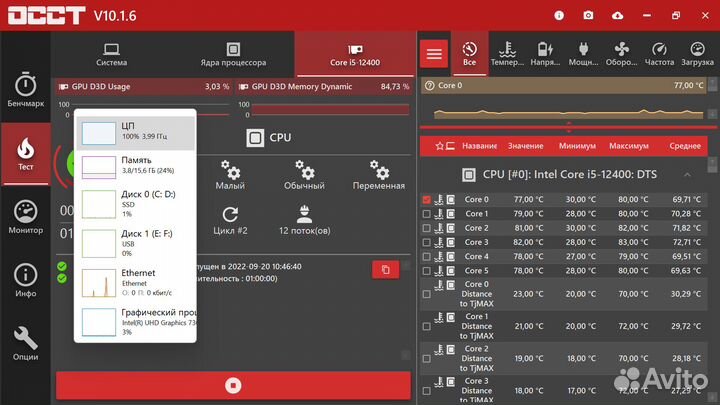Check Core 1 Distance to TjMAX box
Image resolution: width=720 pixels, height=405 pixels.
(x=427, y=326)
